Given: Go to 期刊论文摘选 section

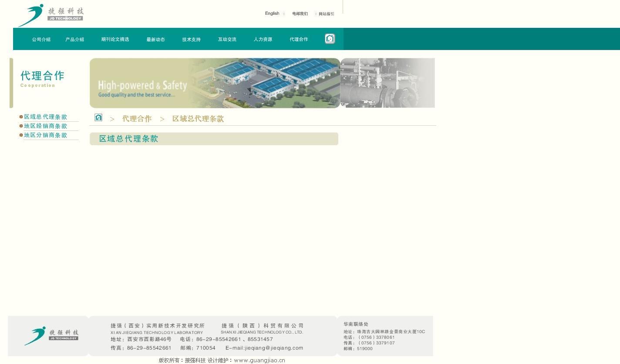Looking at the screenshot, I should coord(115,40).
